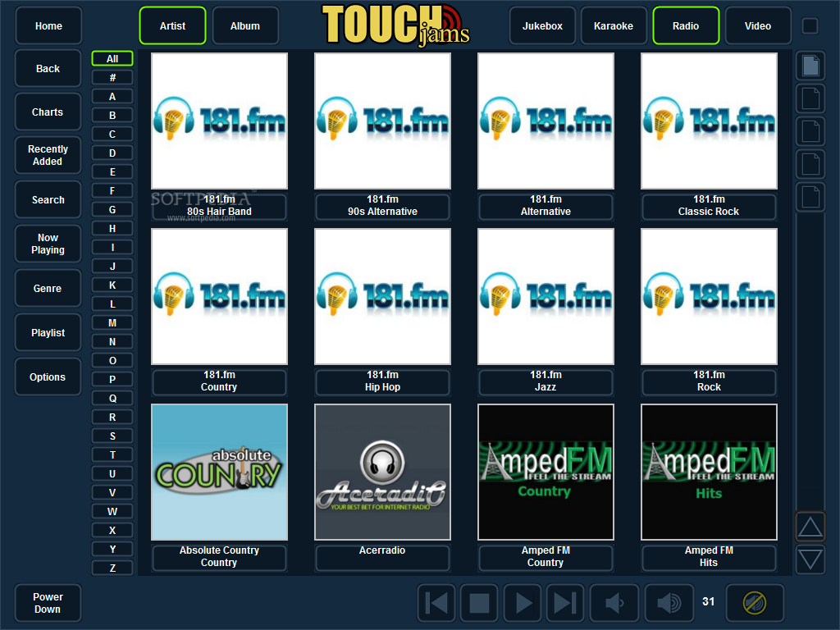Filter stations by letter R

click(x=112, y=418)
